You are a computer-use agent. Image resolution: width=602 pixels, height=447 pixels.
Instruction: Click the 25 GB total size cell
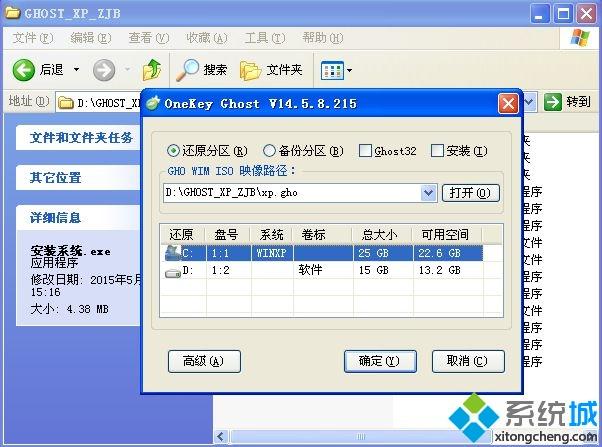382,253
